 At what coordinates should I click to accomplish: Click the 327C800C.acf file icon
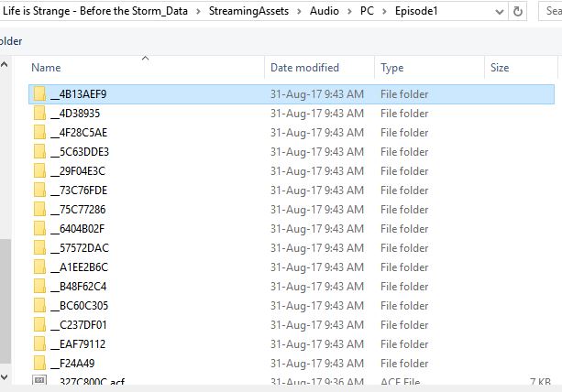coord(39,381)
